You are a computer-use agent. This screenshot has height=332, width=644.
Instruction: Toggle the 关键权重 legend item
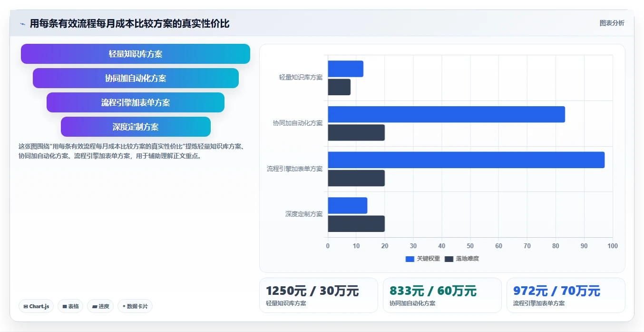(422, 259)
